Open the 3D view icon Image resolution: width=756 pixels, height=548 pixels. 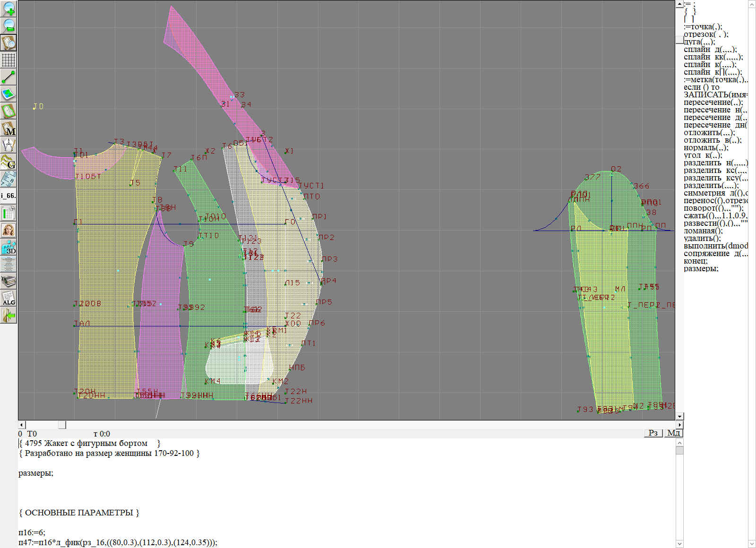pyautogui.click(x=9, y=247)
